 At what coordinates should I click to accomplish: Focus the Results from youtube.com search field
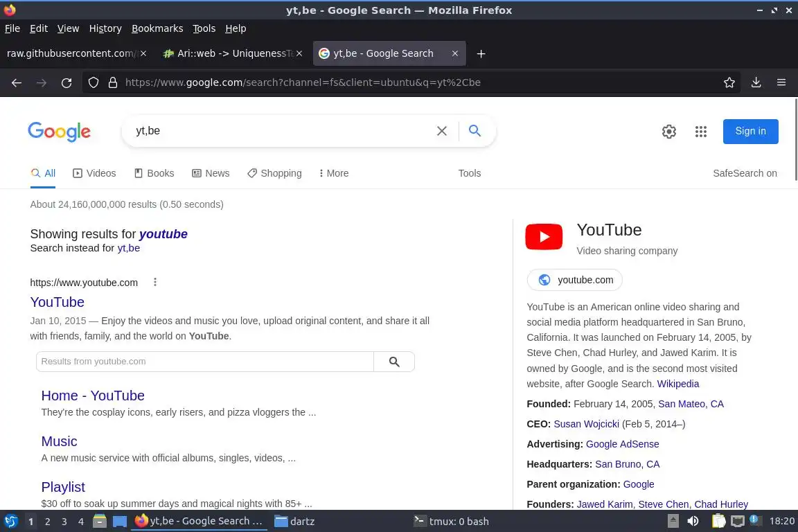(x=205, y=362)
